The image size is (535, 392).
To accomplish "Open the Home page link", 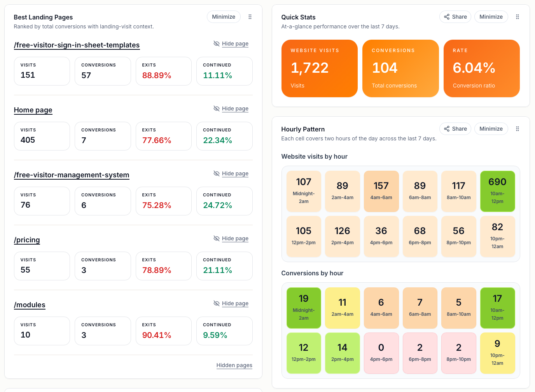I will click(x=33, y=110).
